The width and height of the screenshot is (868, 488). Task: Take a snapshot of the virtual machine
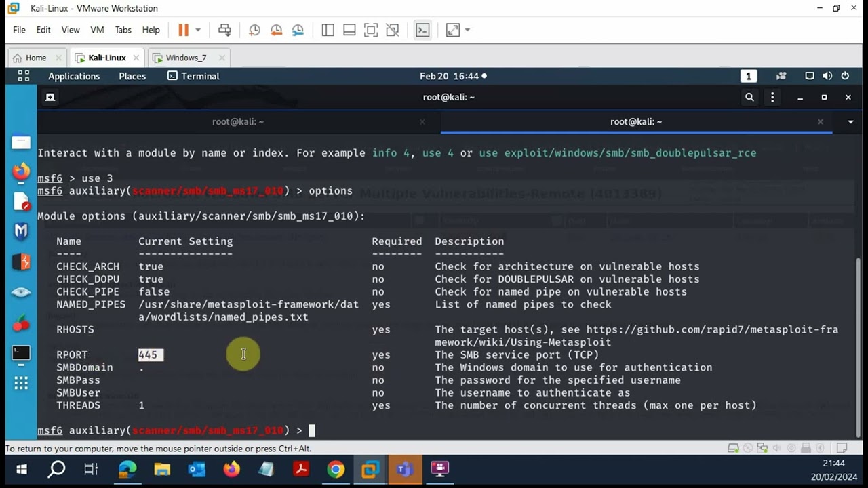pyautogui.click(x=254, y=30)
